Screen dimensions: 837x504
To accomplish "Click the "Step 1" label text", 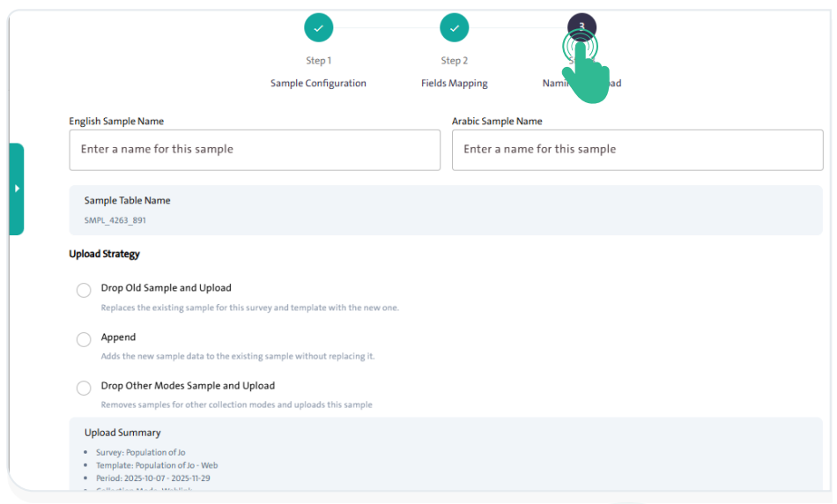I will (x=318, y=61).
